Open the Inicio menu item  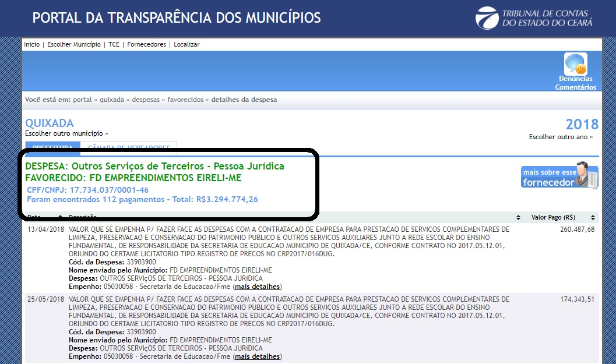tap(31, 44)
